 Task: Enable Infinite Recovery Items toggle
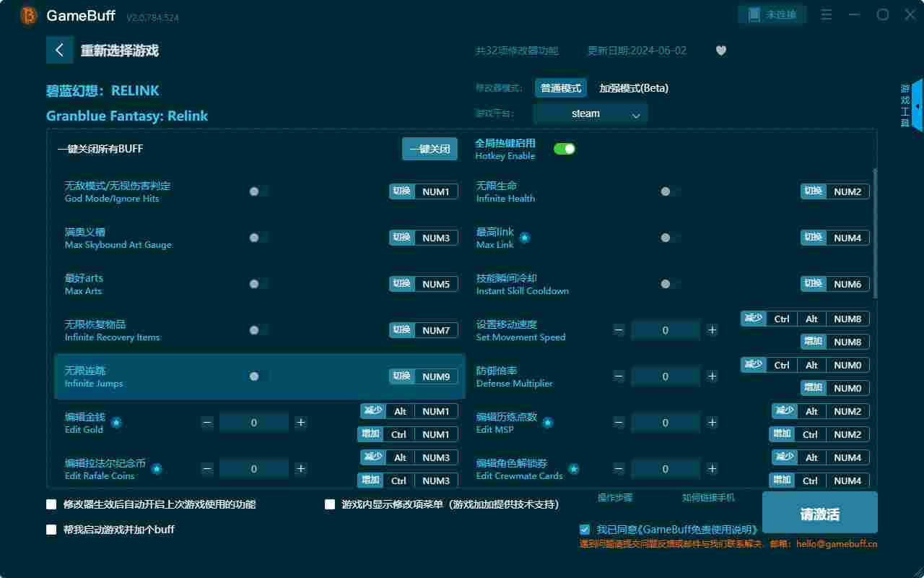(258, 330)
